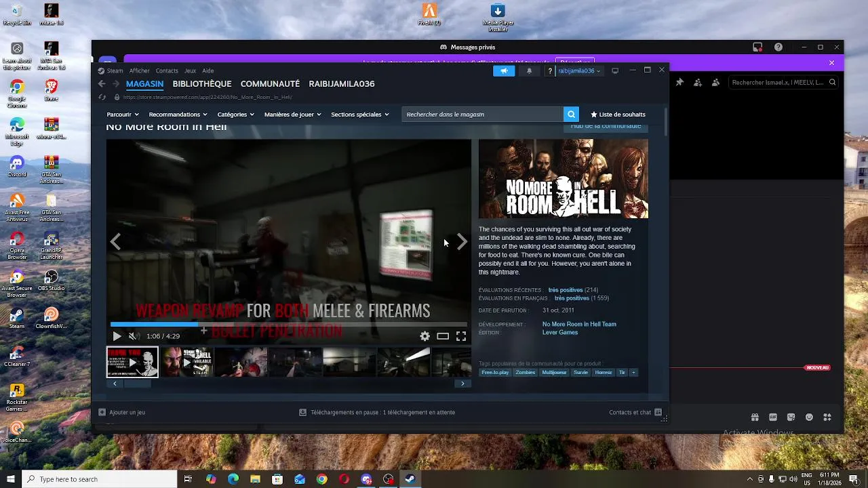868x488 pixels.
Task: Switch to the COMMUNAUTÉ tab
Action: [x=270, y=84]
